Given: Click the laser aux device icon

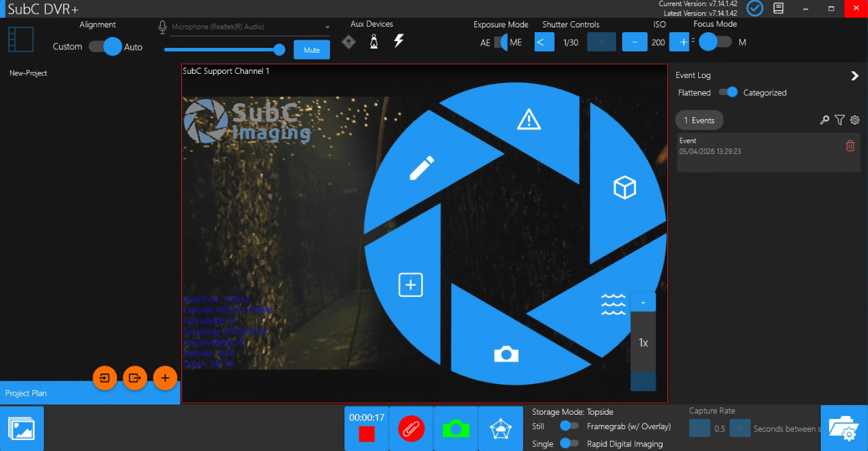Looking at the screenshot, I should [x=374, y=42].
